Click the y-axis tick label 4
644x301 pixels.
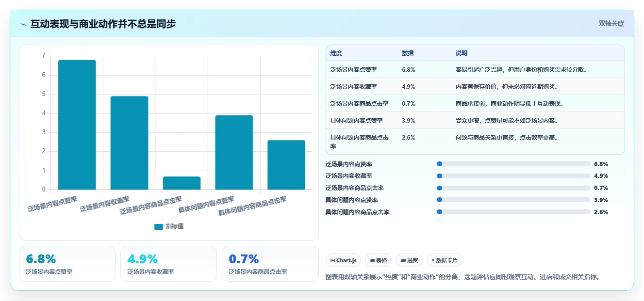tap(44, 113)
